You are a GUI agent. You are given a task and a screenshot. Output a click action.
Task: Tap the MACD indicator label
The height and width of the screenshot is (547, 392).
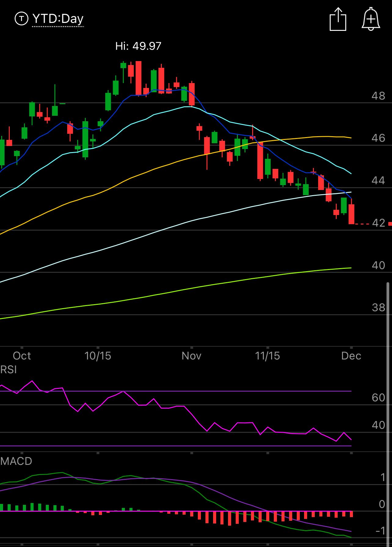[16, 461]
